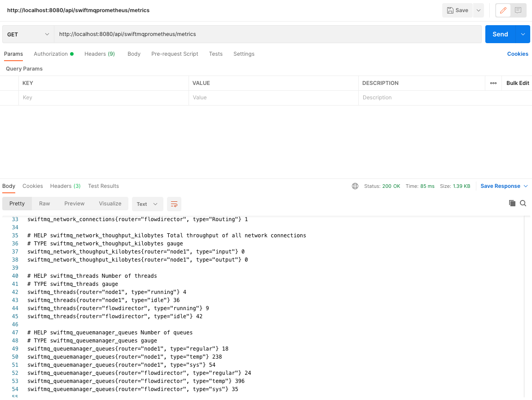The image size is (532, 400).
Task: Click Bulk Edit
Action: click(517, 83)
